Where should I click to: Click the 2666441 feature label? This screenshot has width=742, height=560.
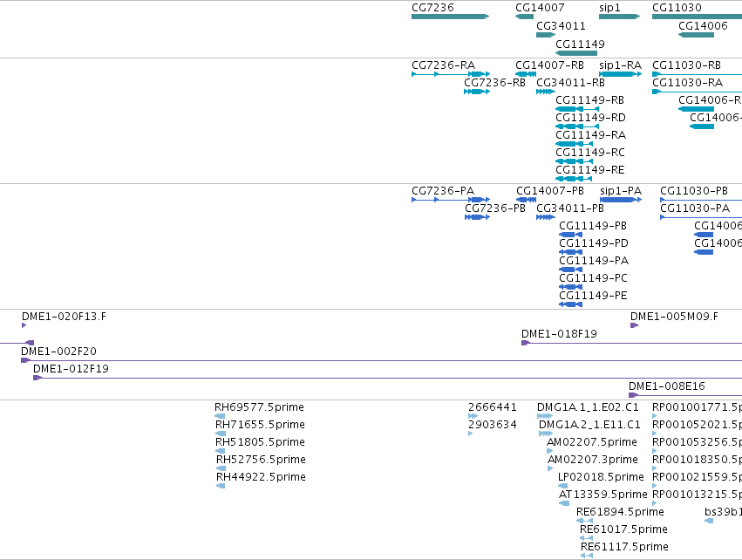pyautogui.click(x=492, y=407)
